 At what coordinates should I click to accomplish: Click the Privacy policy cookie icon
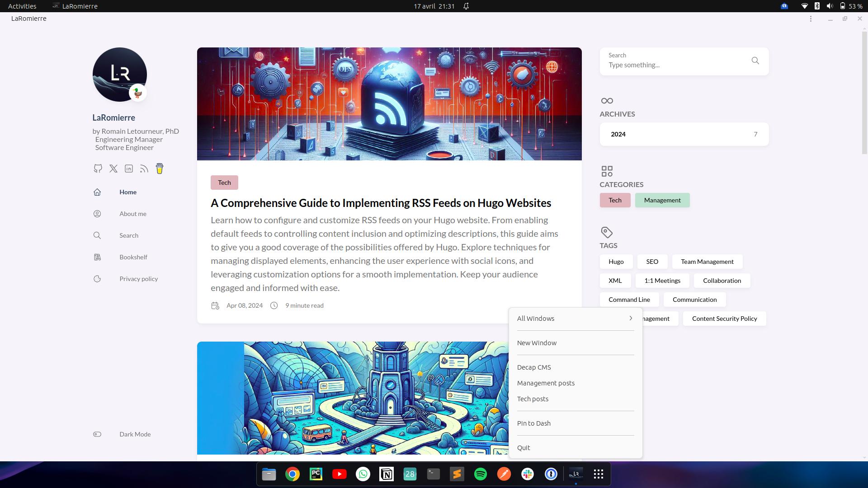[97, 279]
